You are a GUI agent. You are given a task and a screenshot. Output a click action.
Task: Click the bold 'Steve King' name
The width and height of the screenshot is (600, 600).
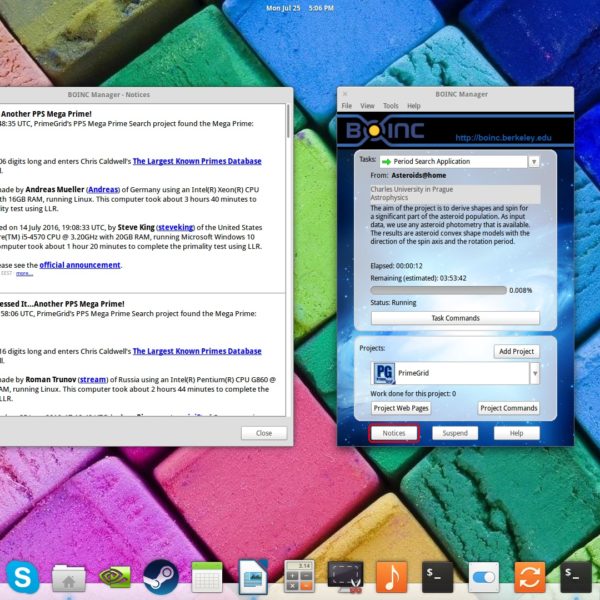[136, 227]
